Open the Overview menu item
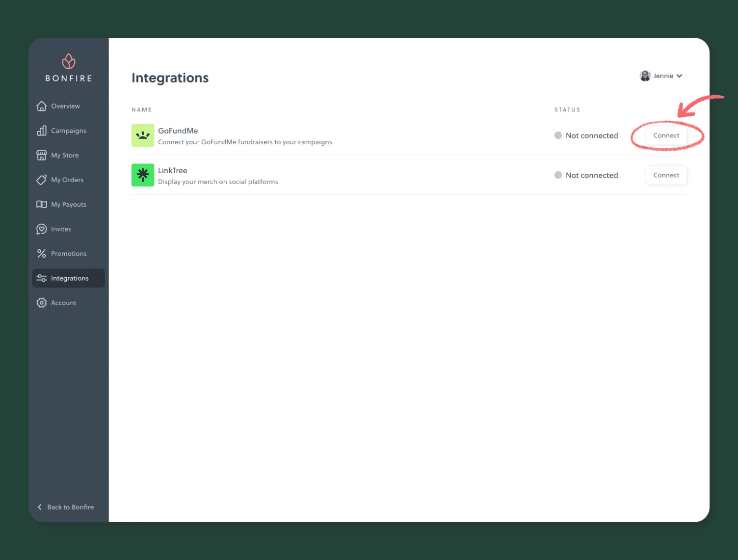 point(69,106)
